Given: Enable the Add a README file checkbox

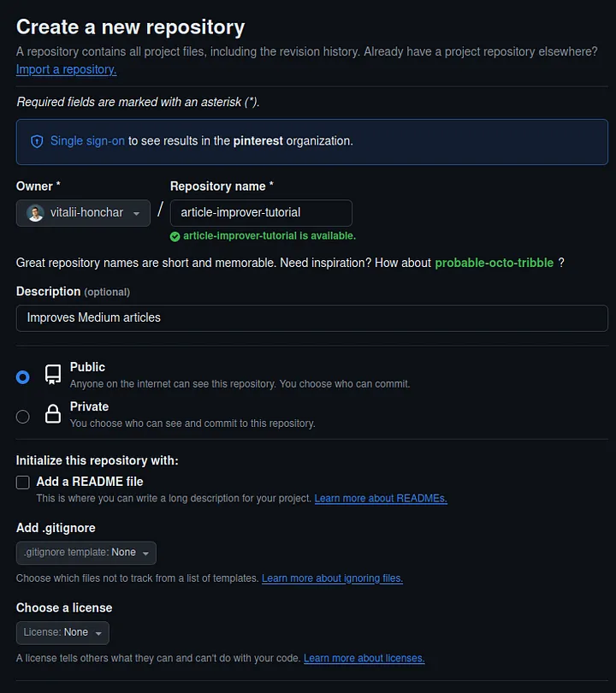Looking at the screenshot, I should pos(22,482).
